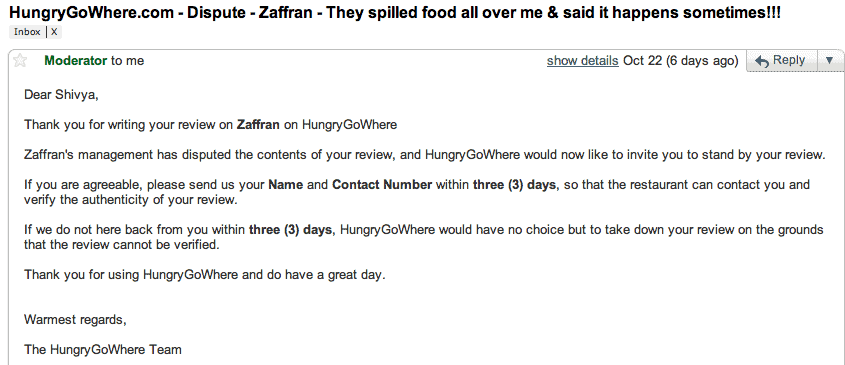
Task: Click the 'three (3) days' after 'from you within'
Action: [x=290, y=230]
